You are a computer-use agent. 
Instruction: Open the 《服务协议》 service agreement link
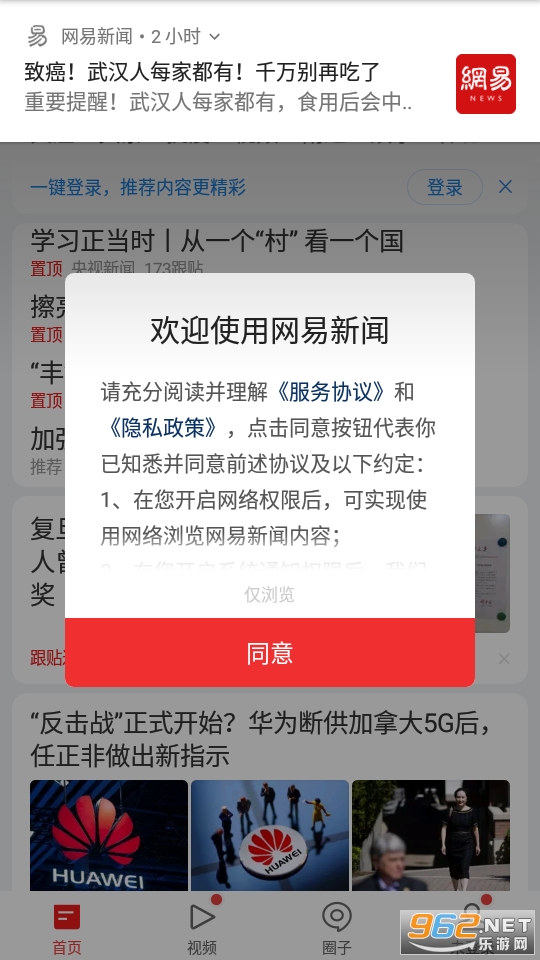[x=331, y=392]
